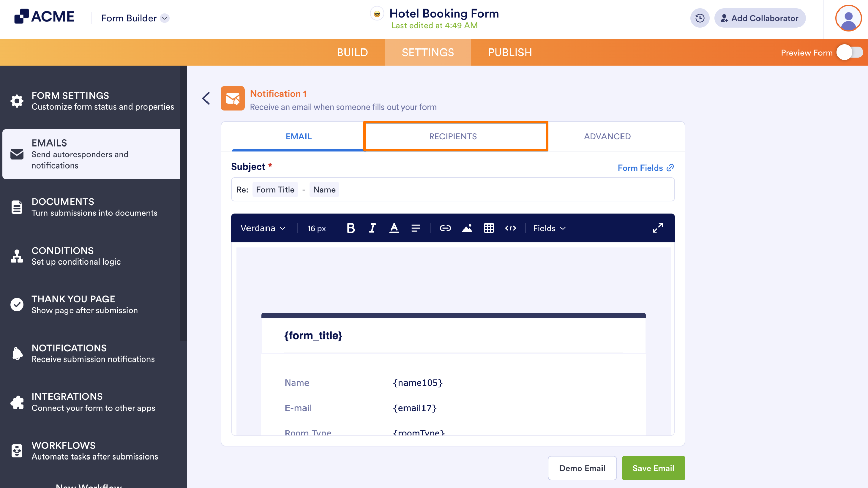
Task: Insert a link via toolbar
Action: pyautogui.click(x=445, y=228)
